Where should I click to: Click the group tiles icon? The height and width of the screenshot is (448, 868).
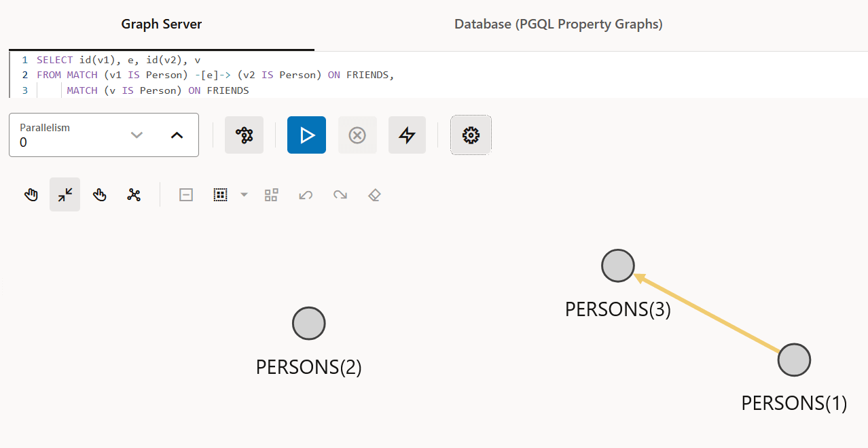(x=272, y=195)
